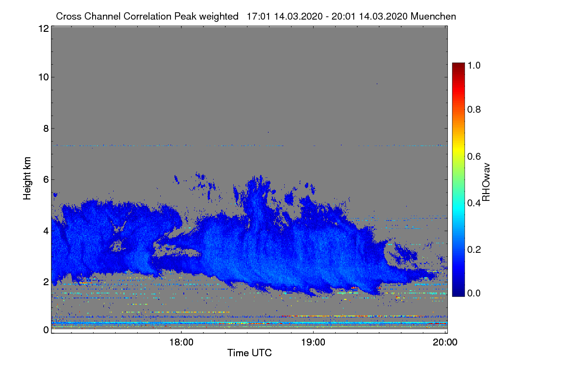Click the '8' height tick label
This screenshot has height=392, width=588.
46,128
